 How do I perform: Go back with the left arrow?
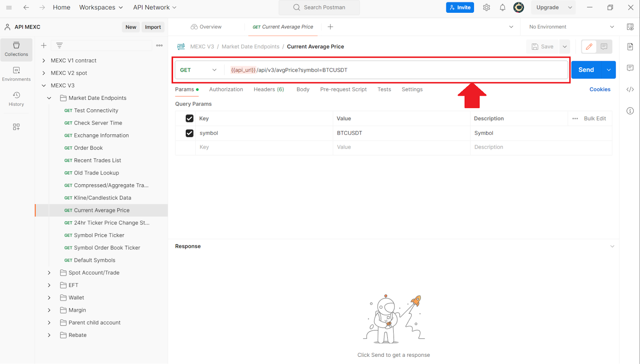tap(26, 7)
